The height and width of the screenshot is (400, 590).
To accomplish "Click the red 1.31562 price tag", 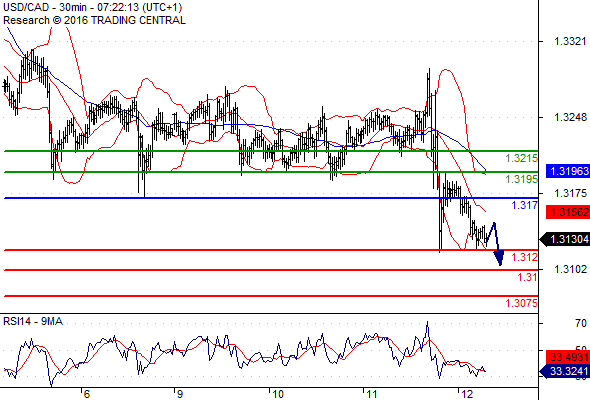I will [568, 212].
